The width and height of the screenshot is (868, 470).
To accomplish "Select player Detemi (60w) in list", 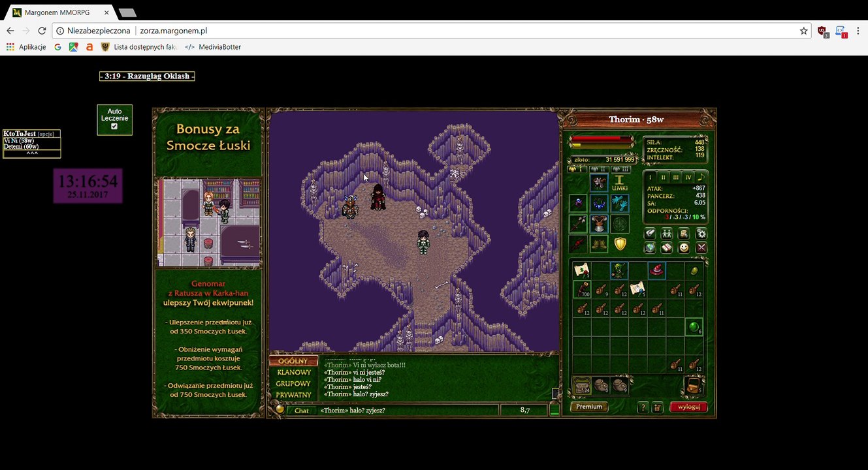I will [x=21, y=146].
